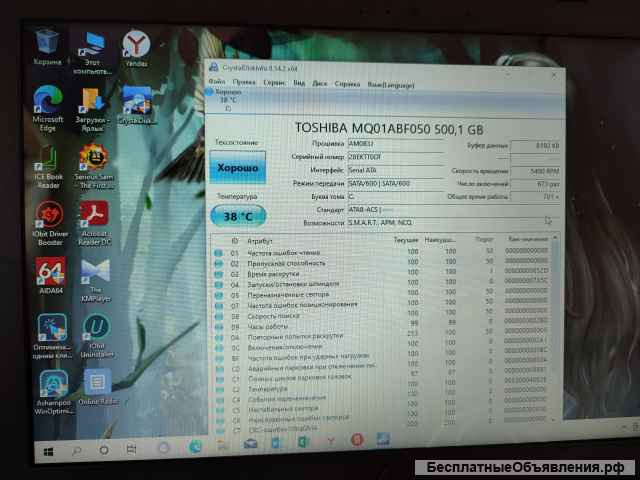Open the Файл menu in CrystalDiskInfo
The width and height of the screenshot is (640, 480).
point(216,83)
